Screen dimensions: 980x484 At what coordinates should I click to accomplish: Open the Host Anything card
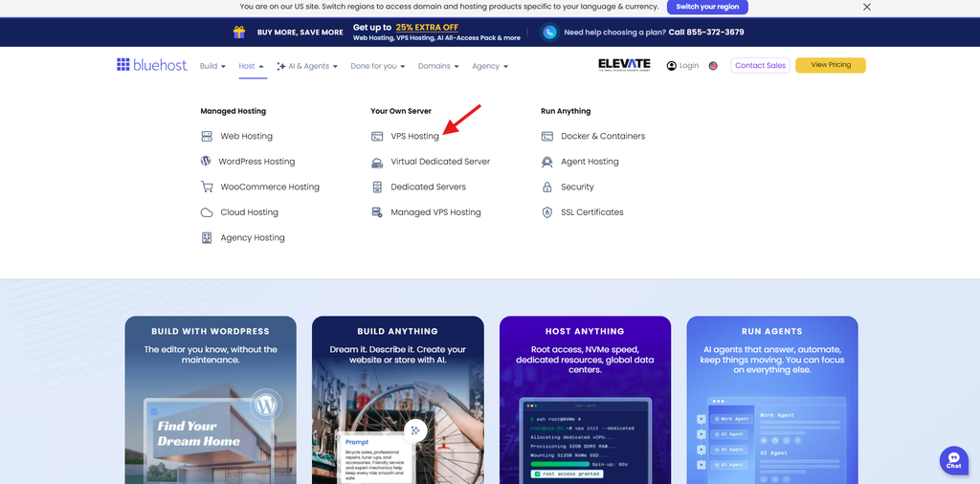click(x=585, y=400)
